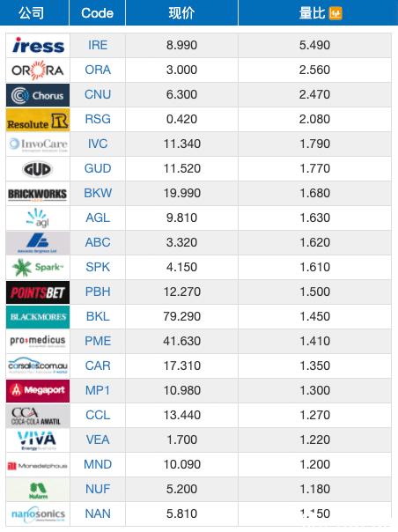Open the IRE stock code link
Image resolution: width=398 pixels, height=532 pixels.
pyautogui.click(x=98, y=45)
